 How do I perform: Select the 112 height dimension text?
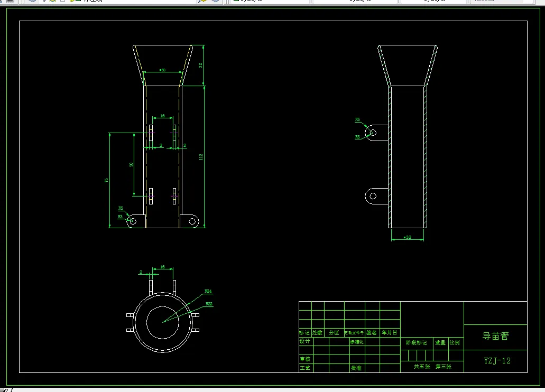(x=201, y=157)
